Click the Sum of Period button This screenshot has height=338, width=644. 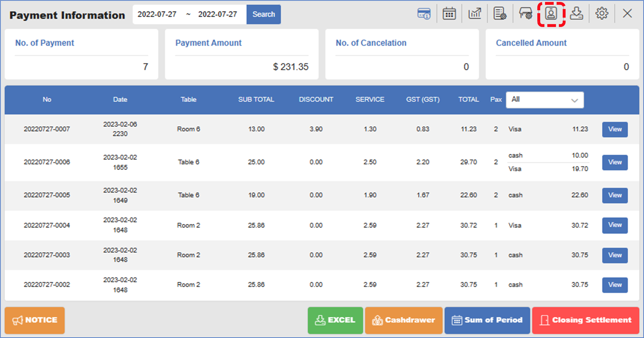pos(487,320)
